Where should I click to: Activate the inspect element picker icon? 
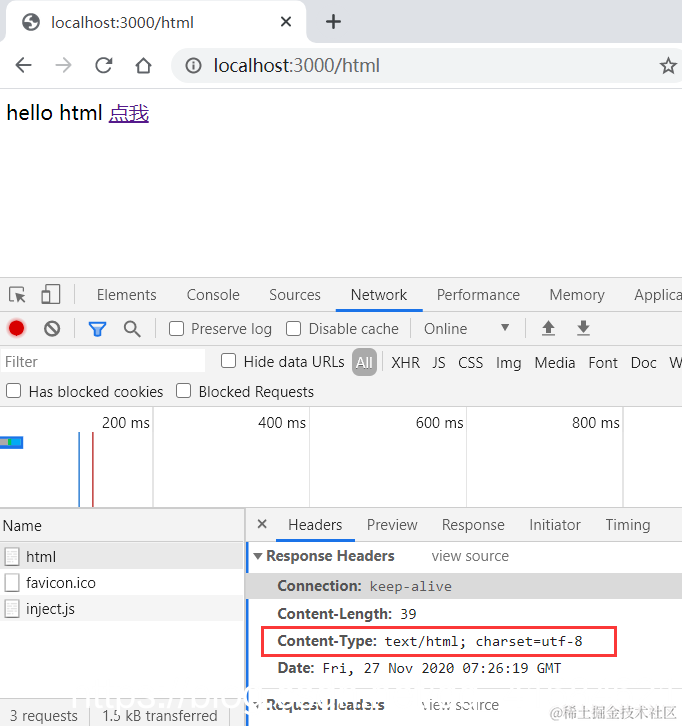pyautogui.click(x=18, y=294)
